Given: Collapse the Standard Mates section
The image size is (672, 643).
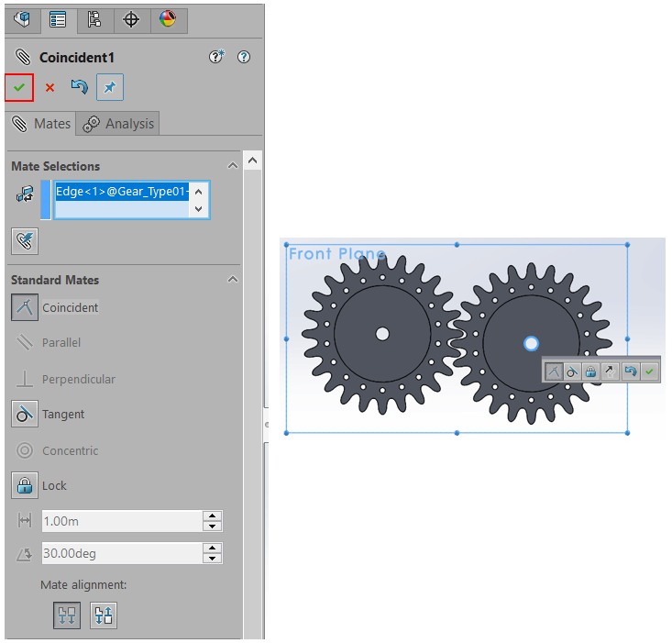Looking at the screenshot, I should tap(233, 280).
